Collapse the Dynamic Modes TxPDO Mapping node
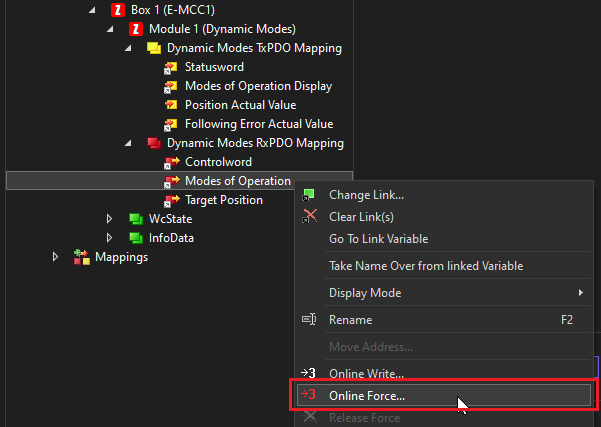 click(128, 48)
